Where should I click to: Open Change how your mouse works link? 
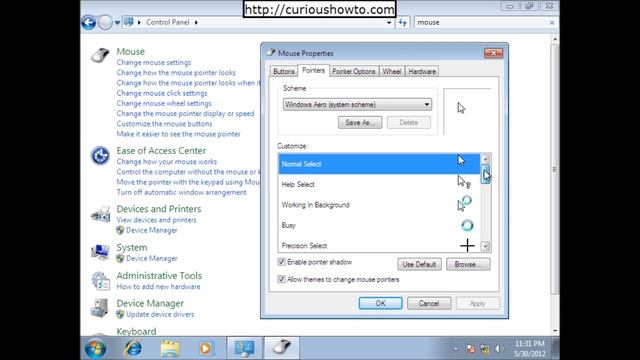tap(167, 162)
